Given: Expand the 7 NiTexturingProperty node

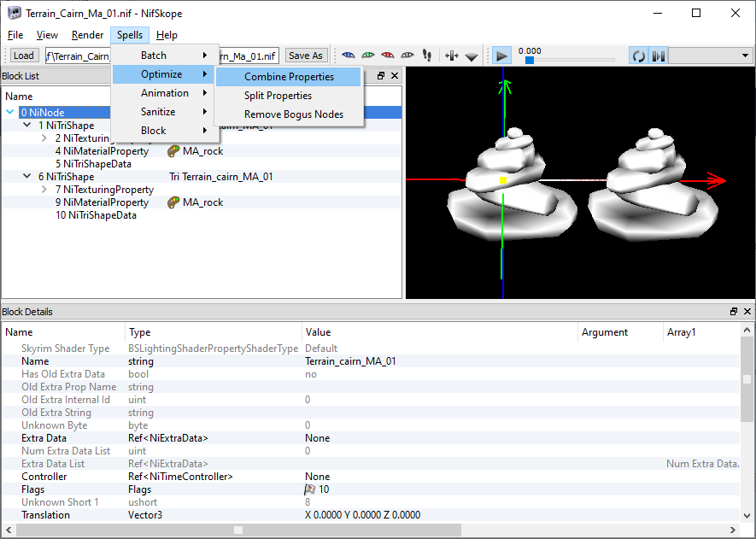Looking at the screenshot, I should [44, 190].
